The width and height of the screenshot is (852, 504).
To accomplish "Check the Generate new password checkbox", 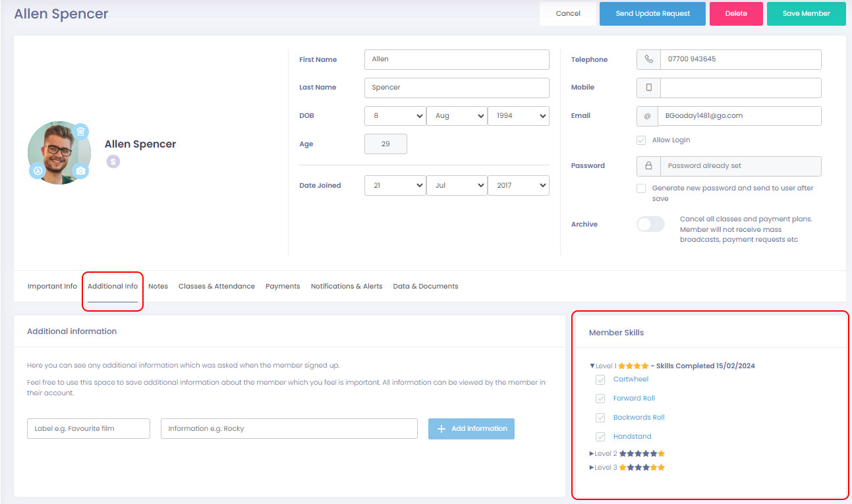I will pos(641,188).
